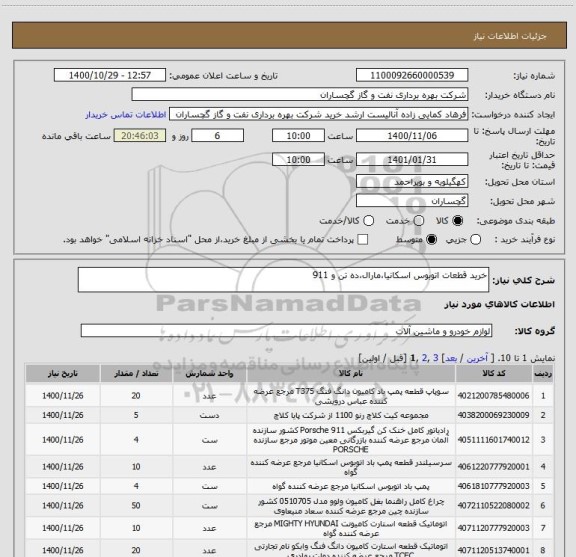Image resolution: width=576 pixels, height=557 pixels.
Task: Go to page 3 of the items list
Action: pyautogui.click(x=436, y=357)
